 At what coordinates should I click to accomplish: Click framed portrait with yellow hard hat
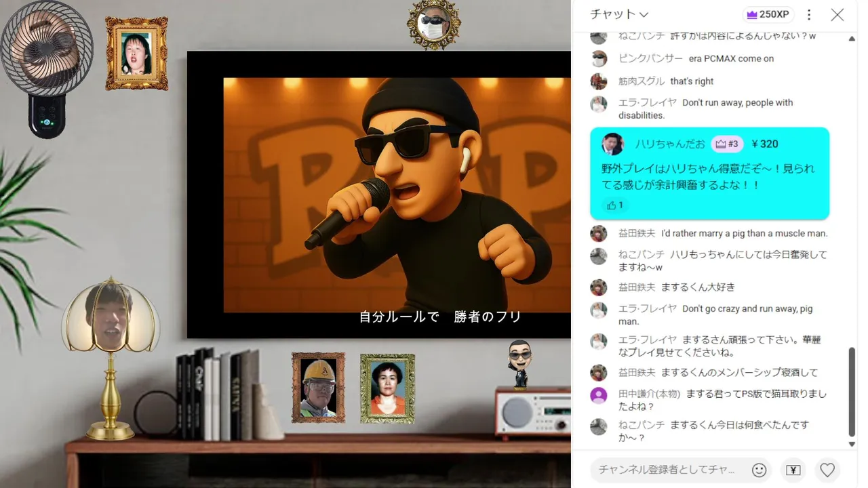318,387
